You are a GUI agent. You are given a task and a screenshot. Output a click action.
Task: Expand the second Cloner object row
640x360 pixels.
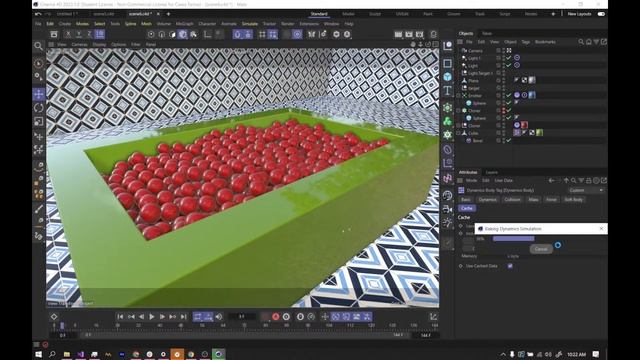(x=459, y=125)
